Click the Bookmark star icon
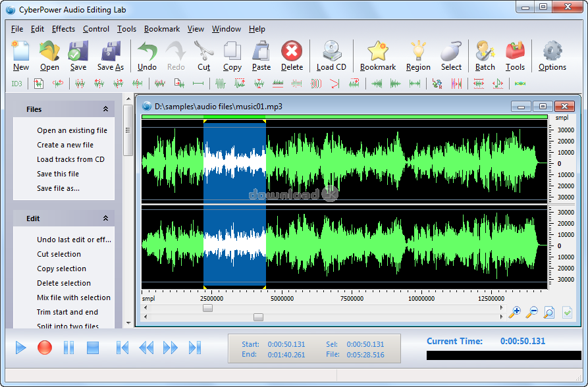The width and height of the screenshot is (588, 387). point(378,51)
